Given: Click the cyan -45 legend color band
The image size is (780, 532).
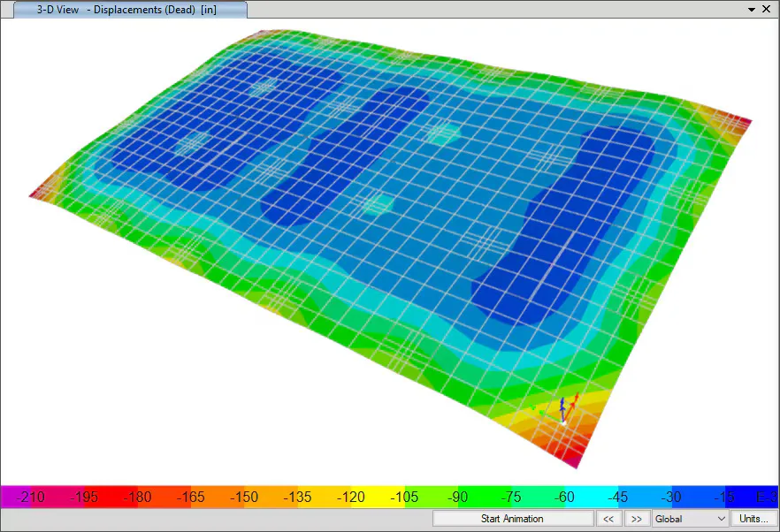Looking at the screenshot, I should pos(615,497).
